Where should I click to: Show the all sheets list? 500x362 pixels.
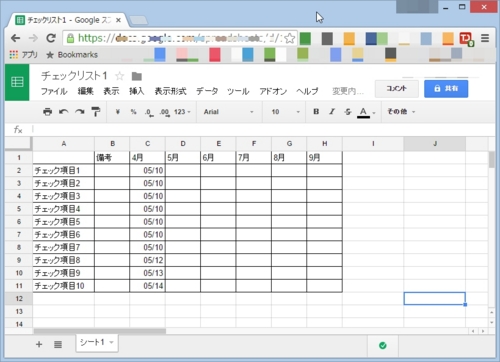(58, 344)
